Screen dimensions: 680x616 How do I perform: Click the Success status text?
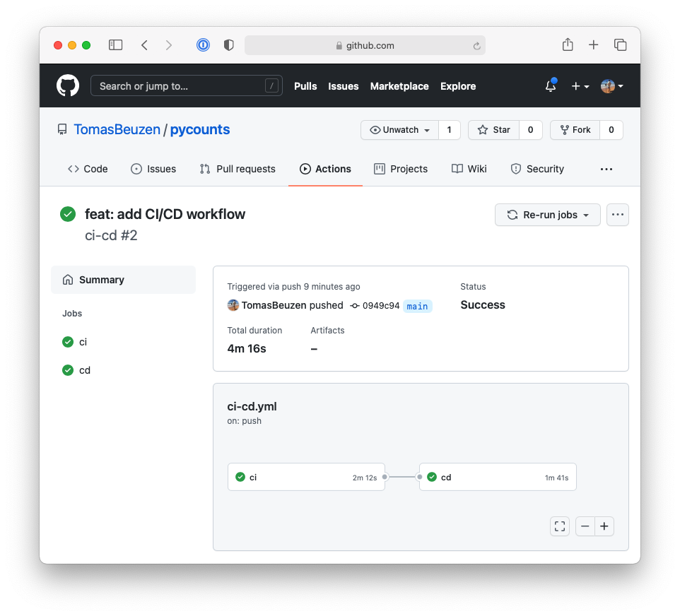point(483,304)
